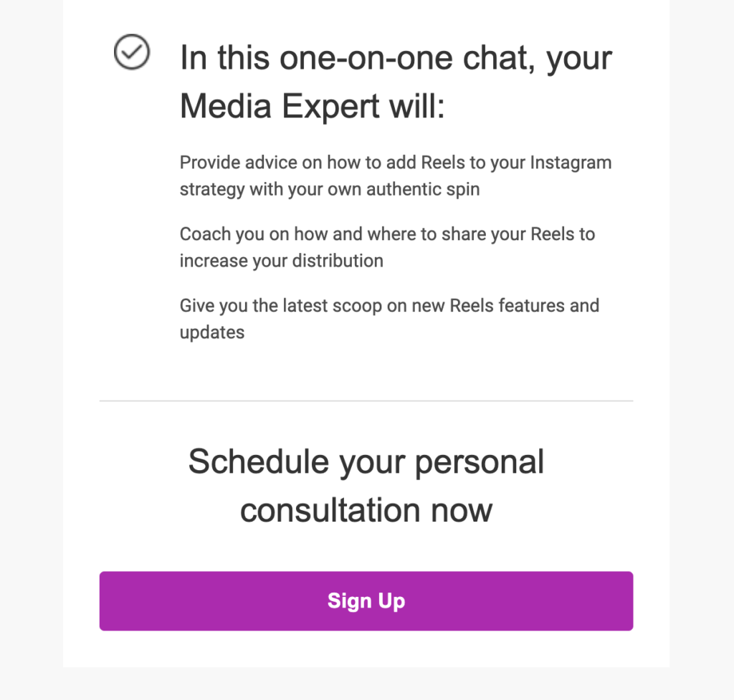Viewport: 734px width, 700px height.
Task: Click the "Media Expert will:" heading line
Action: 313,107
